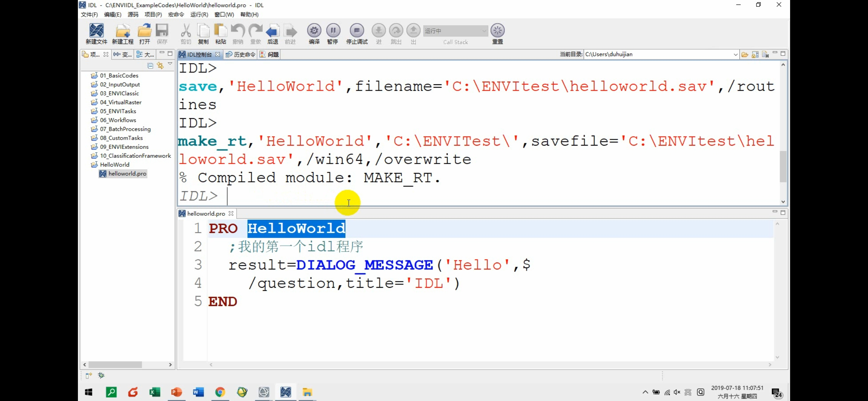Maximize the helloworld.pro editor pane
This screenshot has width=868, height=401.
coord(783,213)
